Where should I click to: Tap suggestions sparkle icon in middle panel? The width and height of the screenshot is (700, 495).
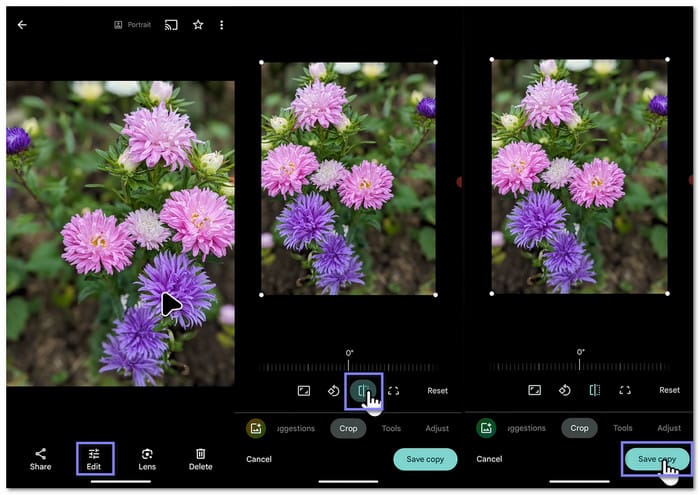tap(256, 428)
